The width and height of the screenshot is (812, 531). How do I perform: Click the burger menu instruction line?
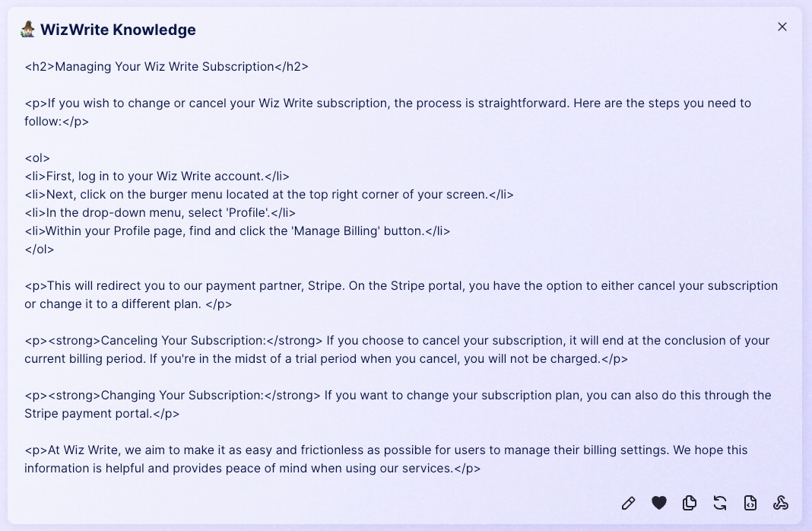[269, 194]
